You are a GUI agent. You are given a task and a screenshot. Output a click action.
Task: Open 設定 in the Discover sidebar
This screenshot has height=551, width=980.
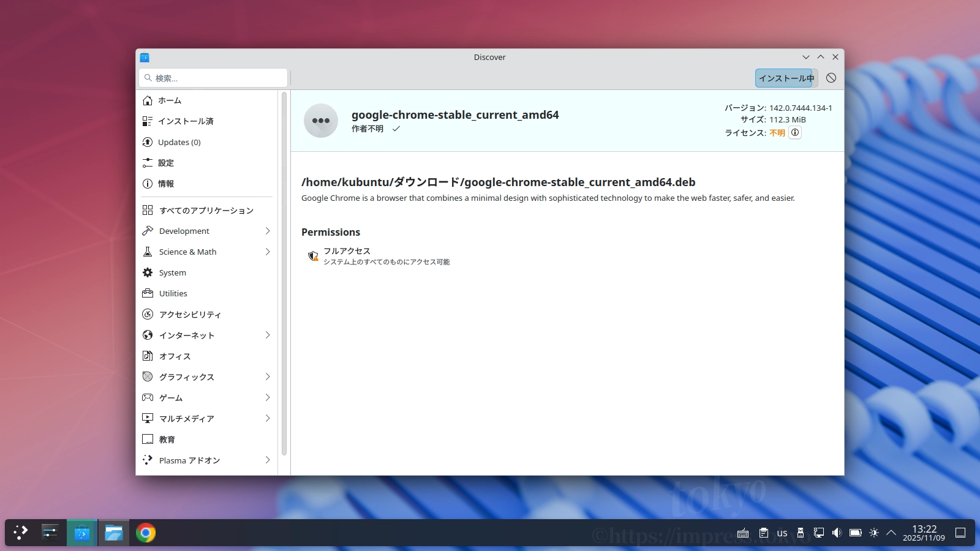coord(207,163)
